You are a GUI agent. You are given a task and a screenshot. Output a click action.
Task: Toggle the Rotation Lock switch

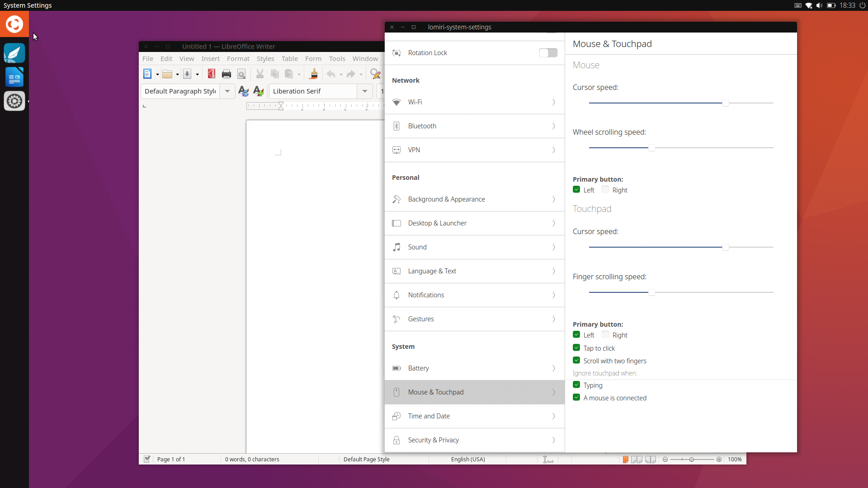pos(548,53)
